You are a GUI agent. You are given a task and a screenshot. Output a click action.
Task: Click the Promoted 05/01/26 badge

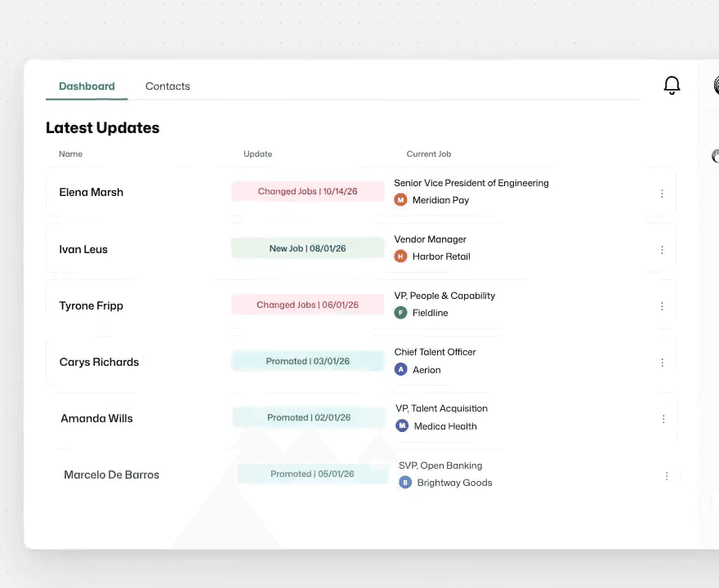coord(312,474)
